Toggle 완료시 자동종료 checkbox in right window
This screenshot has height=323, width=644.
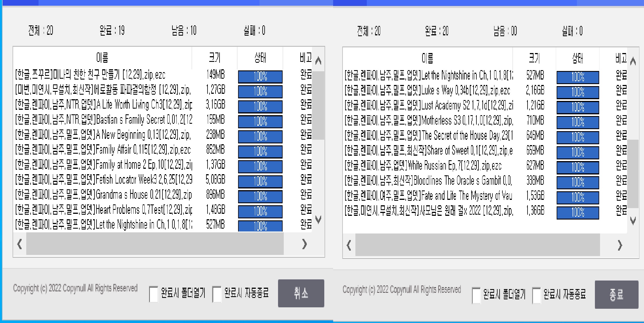[537, 295]
